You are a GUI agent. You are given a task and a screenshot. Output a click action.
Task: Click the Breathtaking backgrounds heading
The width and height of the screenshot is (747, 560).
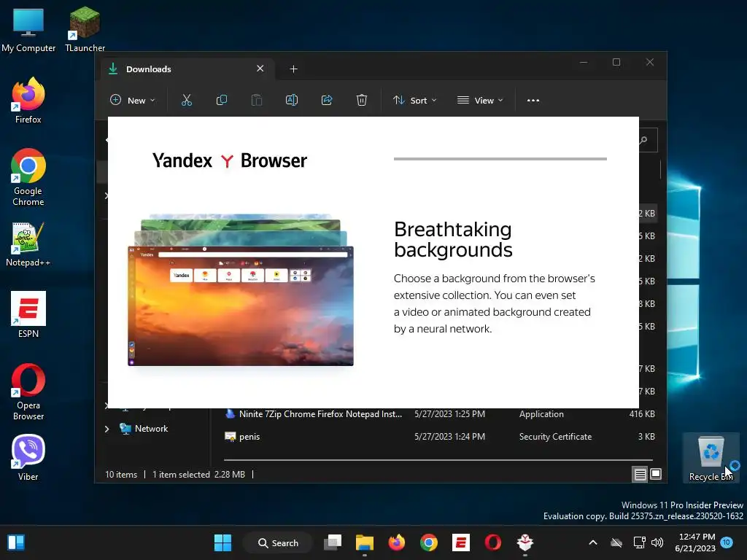coord(453,239)
